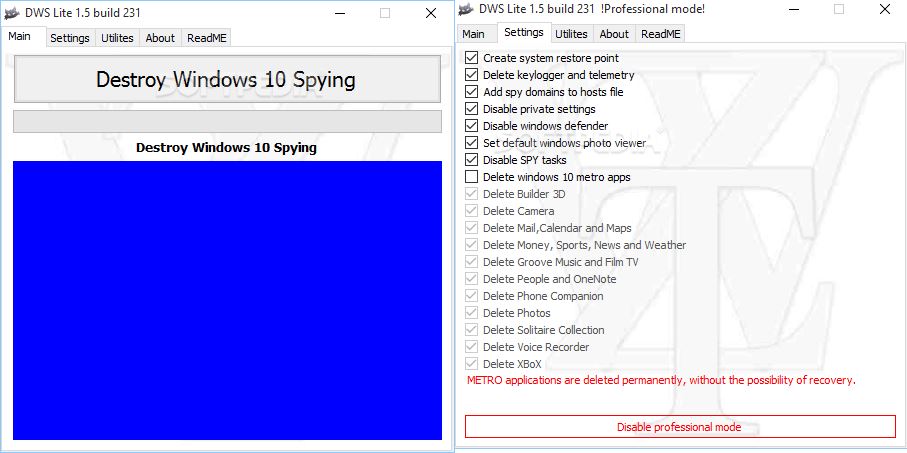The height and width of the screenshot is (453, 907).
Task: Open Settings tab in left window
Action: pyautogui.click(x=70, y=38)
